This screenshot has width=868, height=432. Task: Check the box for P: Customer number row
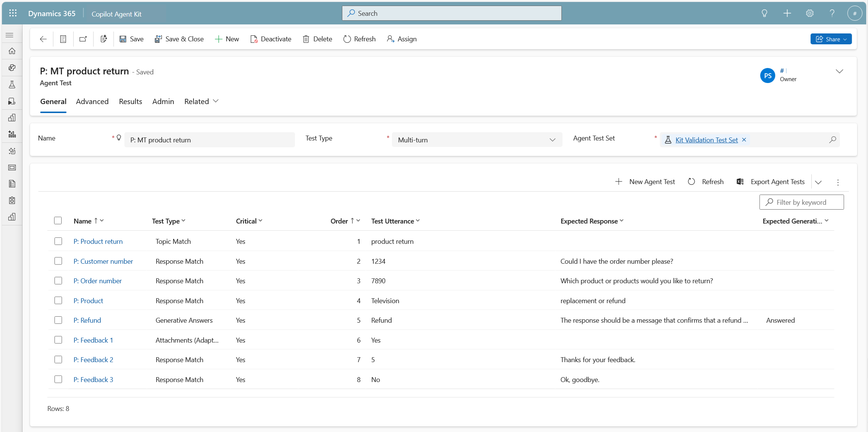tap(58, 261)
